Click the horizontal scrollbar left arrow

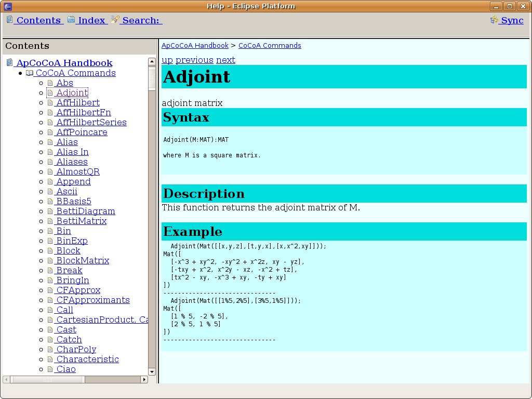[6, 379]
